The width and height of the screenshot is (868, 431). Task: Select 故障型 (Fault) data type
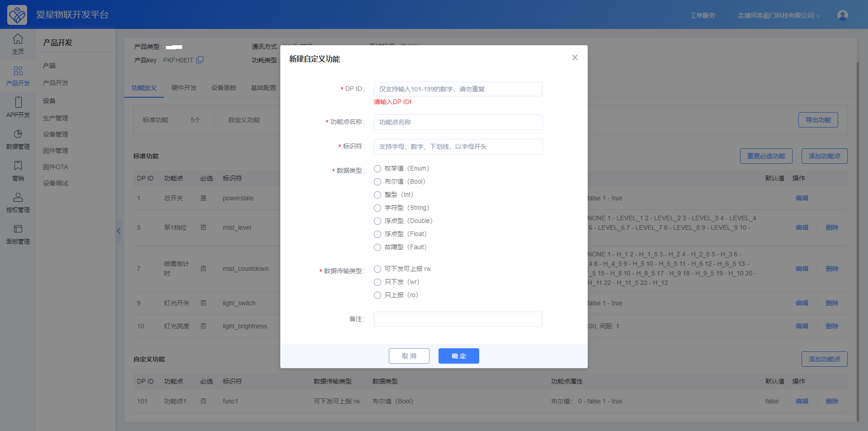pyautogui.click(x=377, y=247)
